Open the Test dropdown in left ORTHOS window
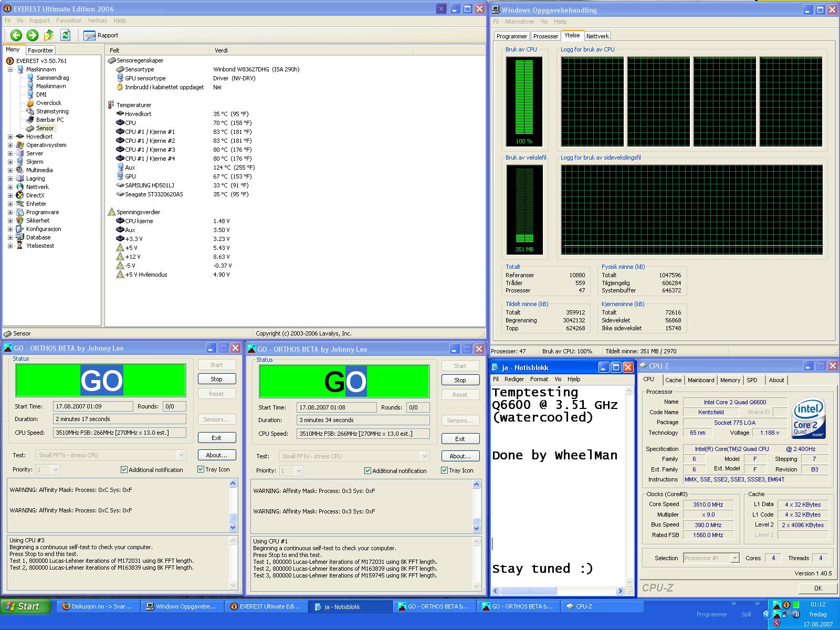 [x=181, y=455]
